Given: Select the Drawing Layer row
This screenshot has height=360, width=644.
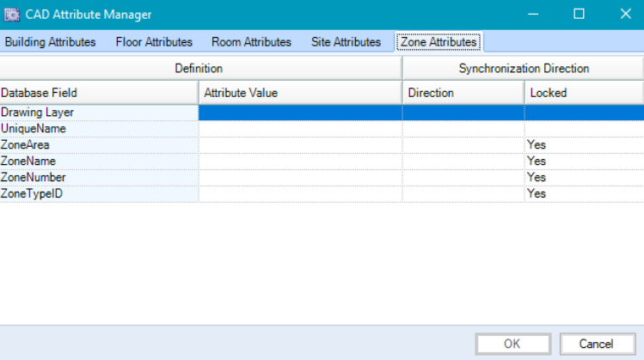Looking at the screenshot, I should click(x=99, y=113).
